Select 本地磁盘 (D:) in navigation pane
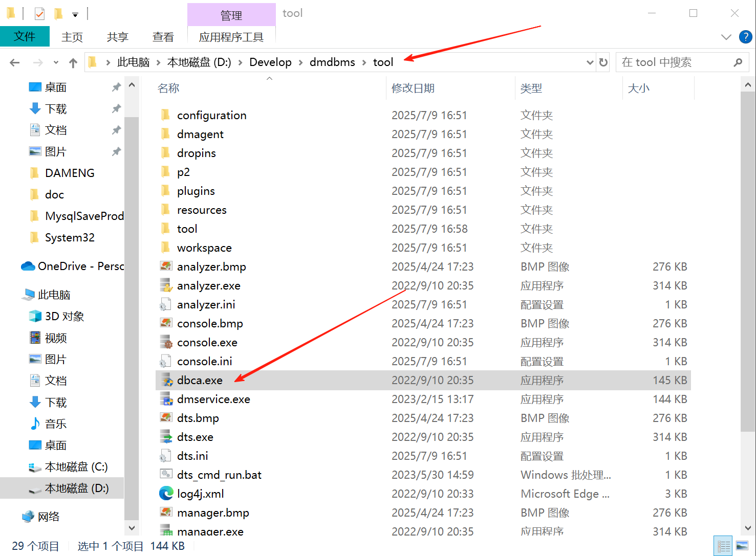 click(x=77, y=488)
